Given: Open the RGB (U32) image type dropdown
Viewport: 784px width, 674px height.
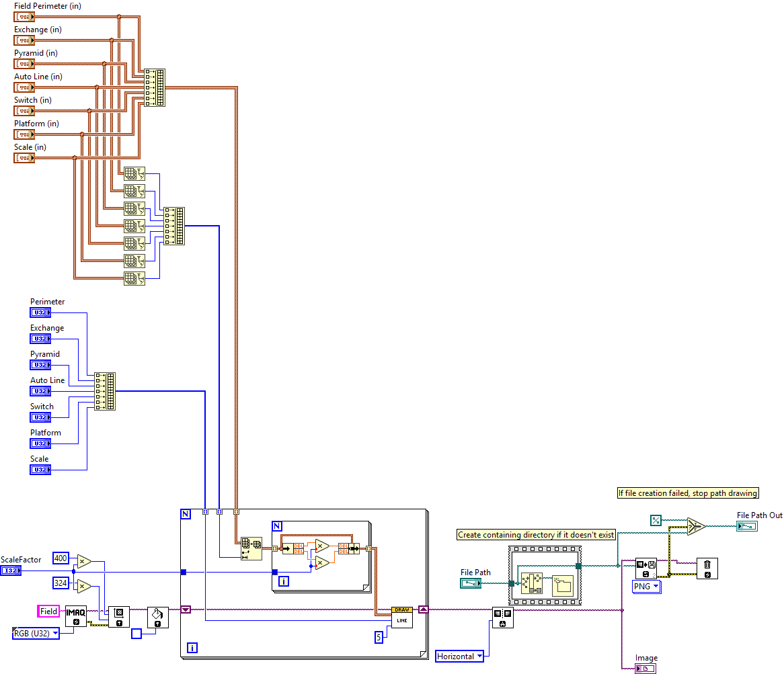Looking at the screenshot, I should [x=36, y=633].
